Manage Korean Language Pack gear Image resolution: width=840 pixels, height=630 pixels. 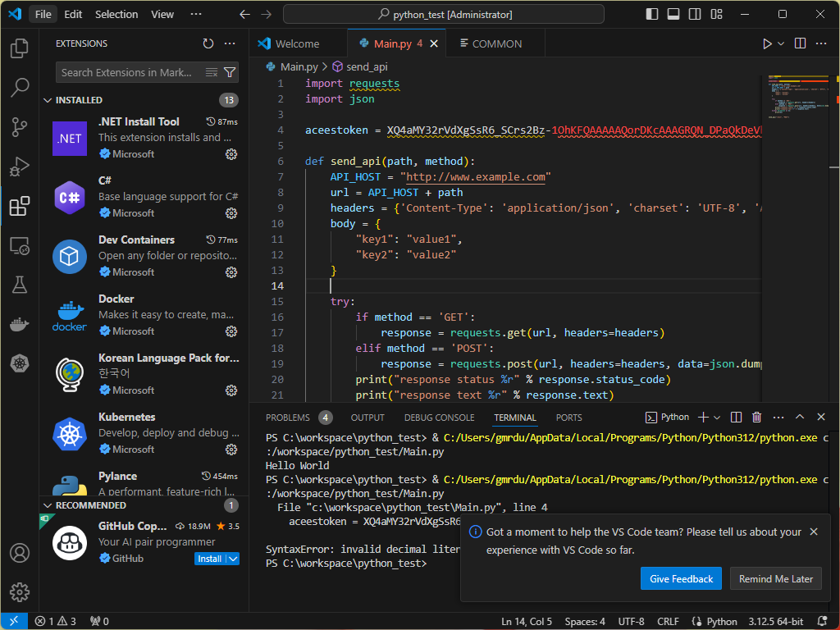point(231,390)
